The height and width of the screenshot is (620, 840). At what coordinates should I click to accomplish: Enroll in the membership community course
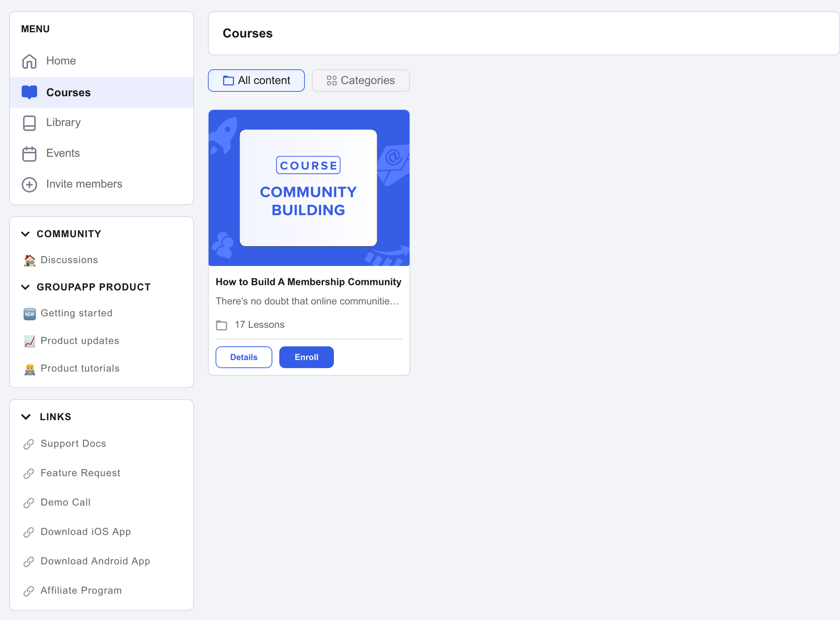tap(306, 357)
